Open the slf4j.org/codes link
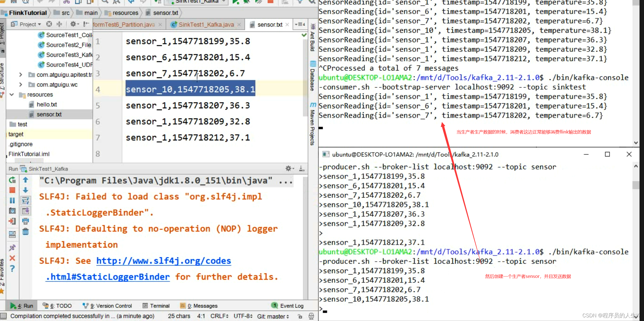Viewport: 644px width, 321px height. 163,261
